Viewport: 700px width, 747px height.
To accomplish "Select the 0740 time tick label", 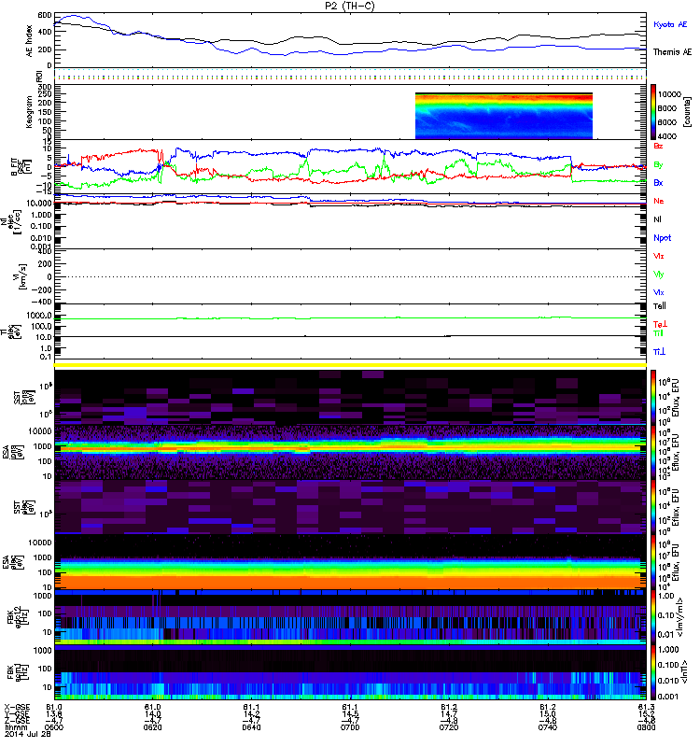I will (548, 727).
